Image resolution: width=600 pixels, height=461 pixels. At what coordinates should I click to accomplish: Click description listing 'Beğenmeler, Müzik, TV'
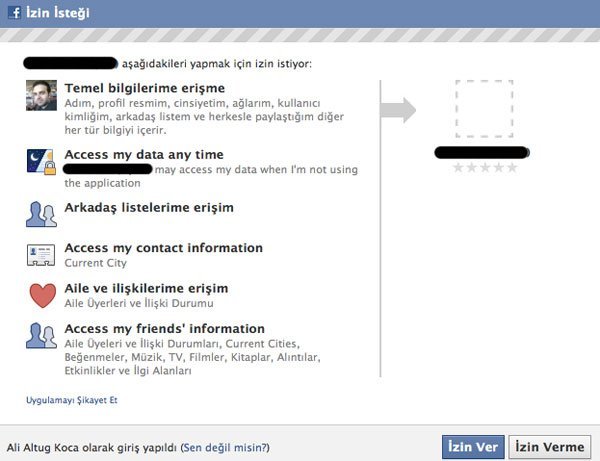pyautogui.click(x=192, y=357)
